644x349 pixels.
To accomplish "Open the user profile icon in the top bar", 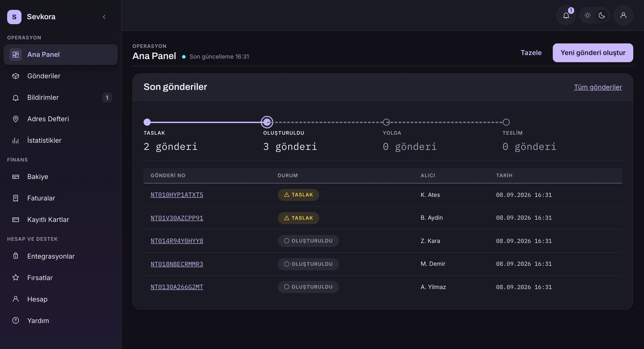I will 623,15.
